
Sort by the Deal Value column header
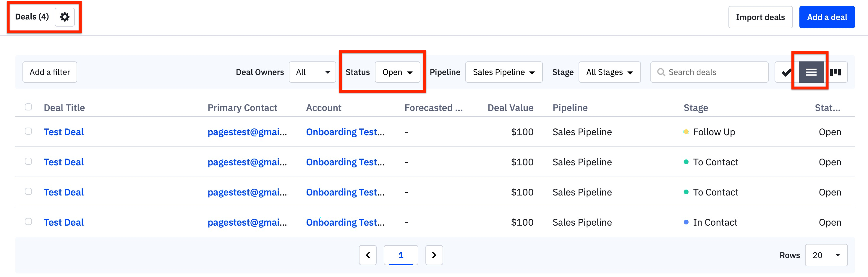point(511,108)
